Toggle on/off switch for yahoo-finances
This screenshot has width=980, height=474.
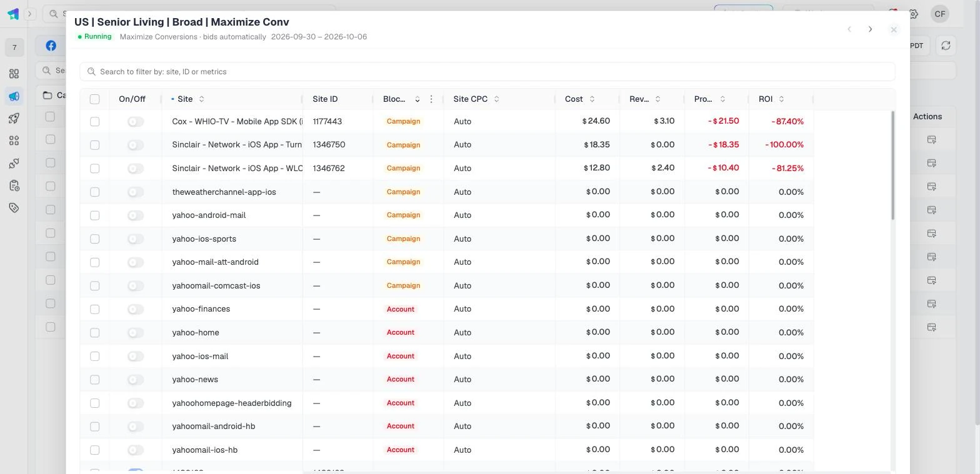click(135, 309)
